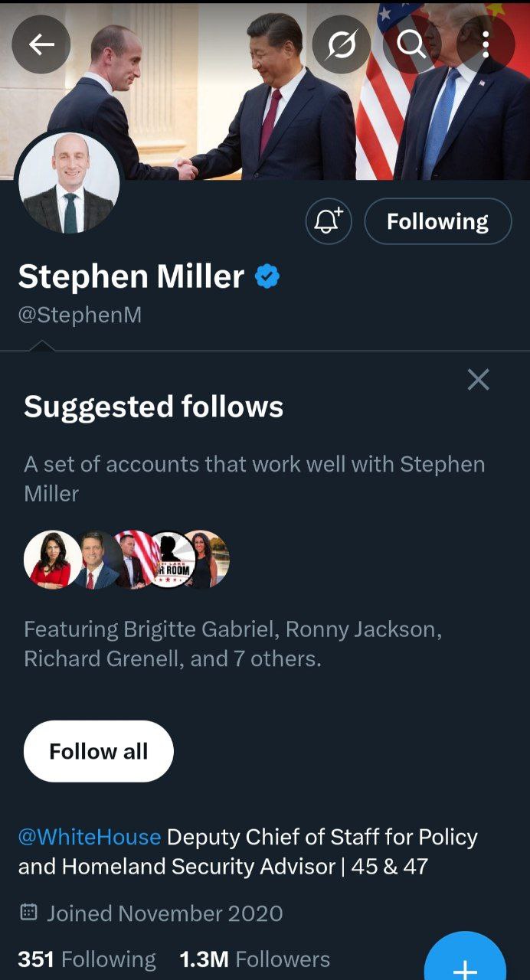Open the @WhiteHouse mention link
The height and width of the screenshot is (980, 530).
coord(90,837)
